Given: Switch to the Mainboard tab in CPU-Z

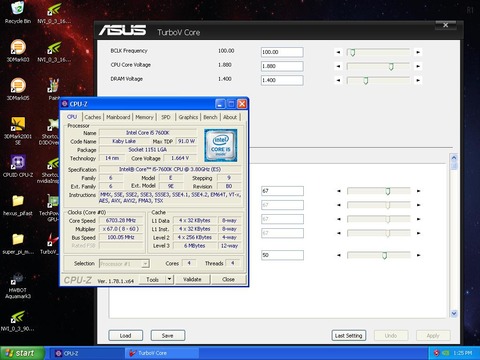Looking at the screenshot, I should pyautogui.click(x=118, y=117).
